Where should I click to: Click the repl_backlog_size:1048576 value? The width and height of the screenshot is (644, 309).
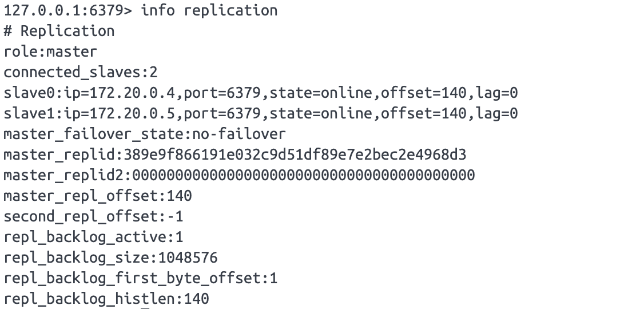coord(188,257)
